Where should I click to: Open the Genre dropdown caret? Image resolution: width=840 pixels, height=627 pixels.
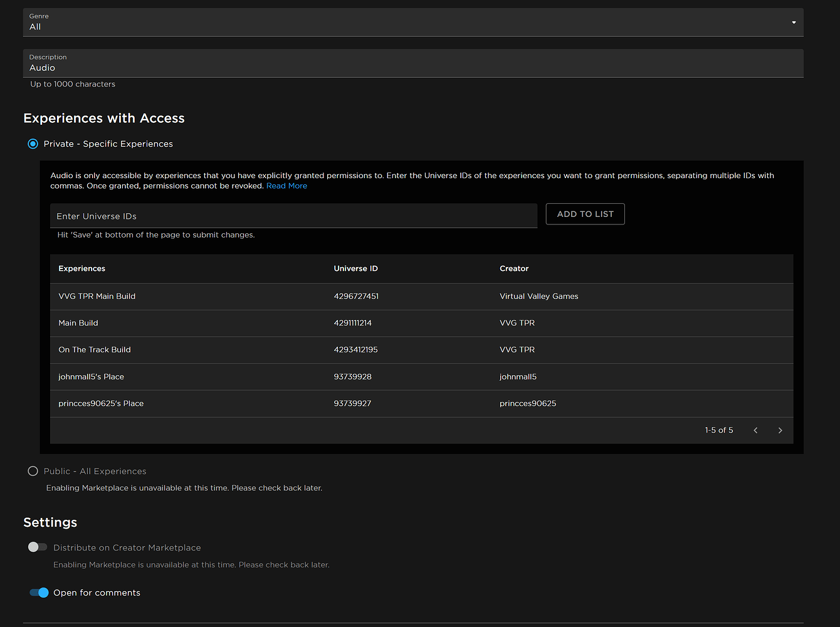click(x=793, y=22)
